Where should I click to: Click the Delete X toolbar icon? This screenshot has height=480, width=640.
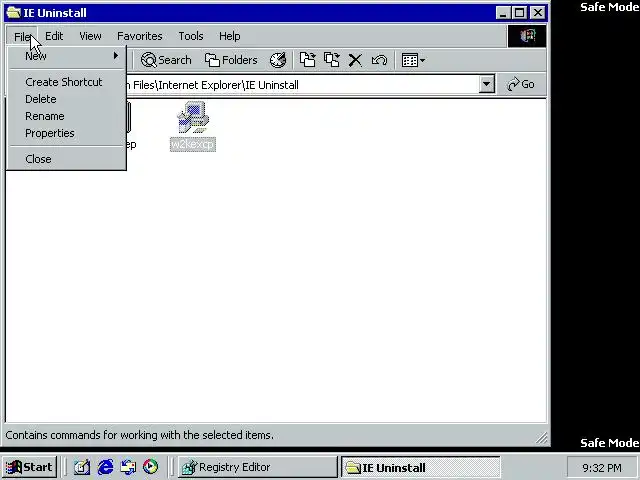tap(355, 60)
